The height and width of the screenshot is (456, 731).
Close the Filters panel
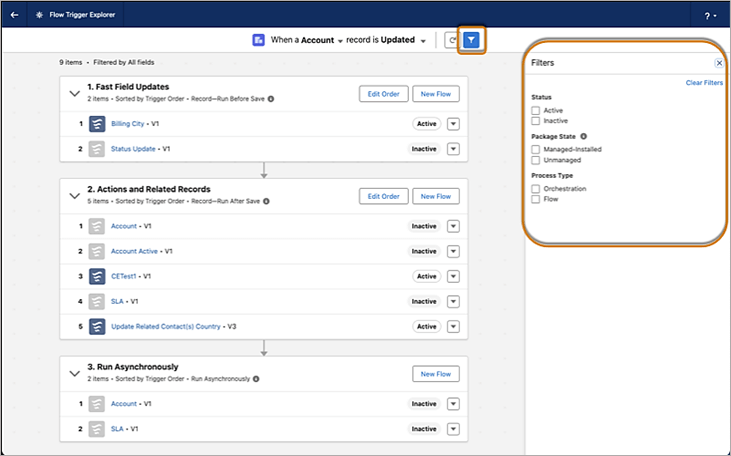pyautogui.click(x=718, y=63)
